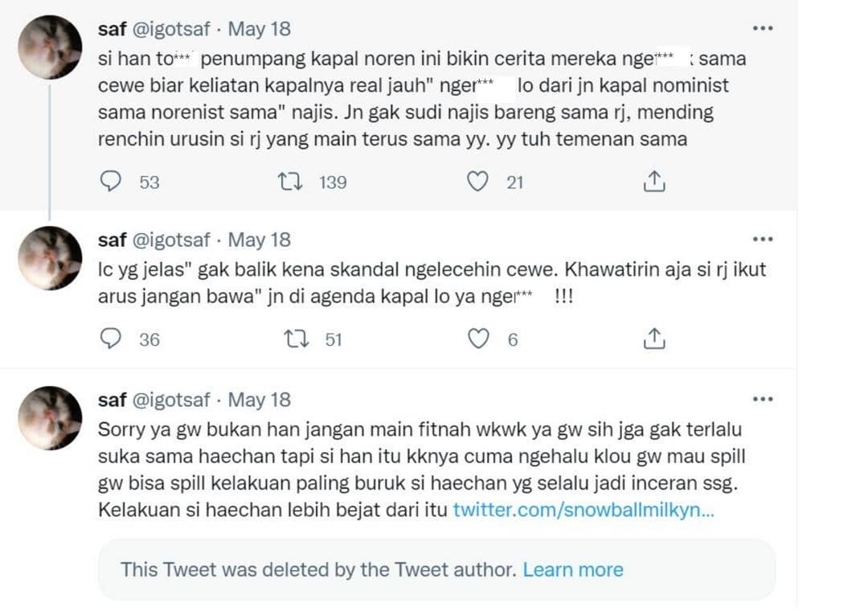Share the first tweet
The height and width of the screenshot is (616, 868).
pyautogui.click(x=656, y=182)
